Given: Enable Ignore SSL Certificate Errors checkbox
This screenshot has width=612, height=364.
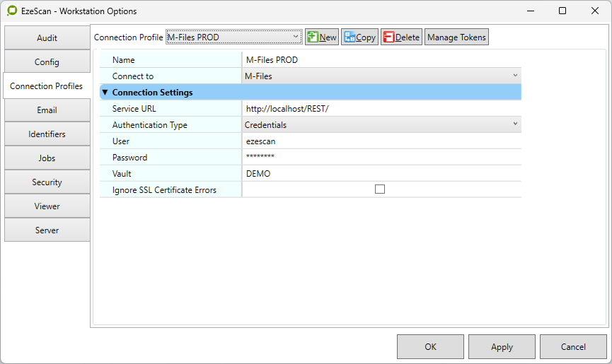Looking at the screenshot, I should (x=380, y=189).
